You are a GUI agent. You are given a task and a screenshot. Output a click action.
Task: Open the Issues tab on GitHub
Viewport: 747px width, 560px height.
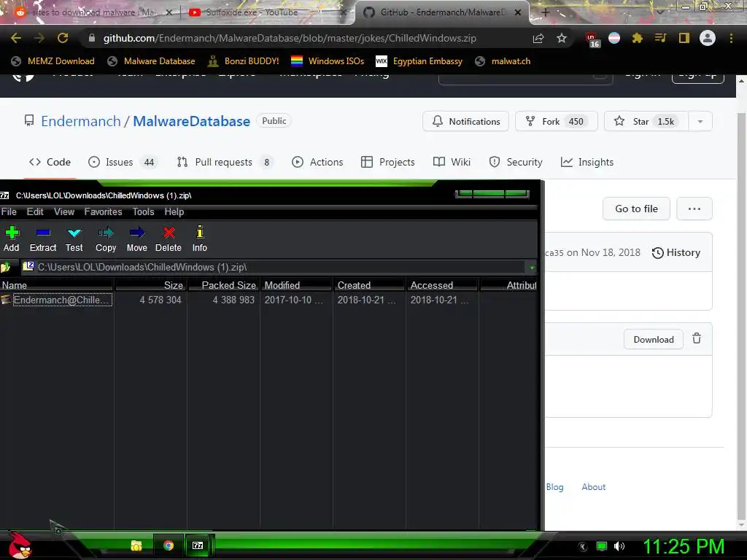(x=123, y=162)
